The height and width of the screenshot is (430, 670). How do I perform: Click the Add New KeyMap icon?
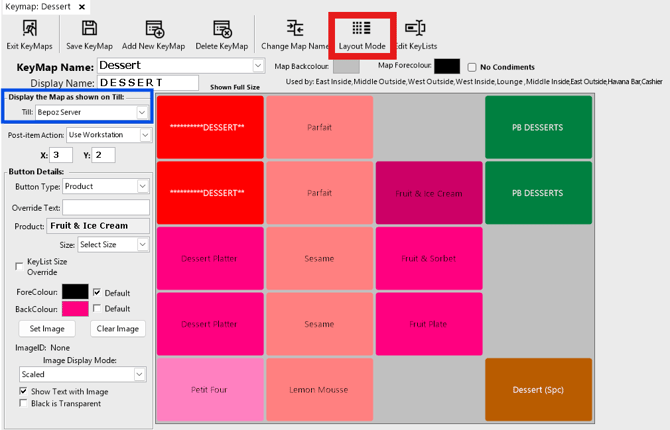[154, 31]
